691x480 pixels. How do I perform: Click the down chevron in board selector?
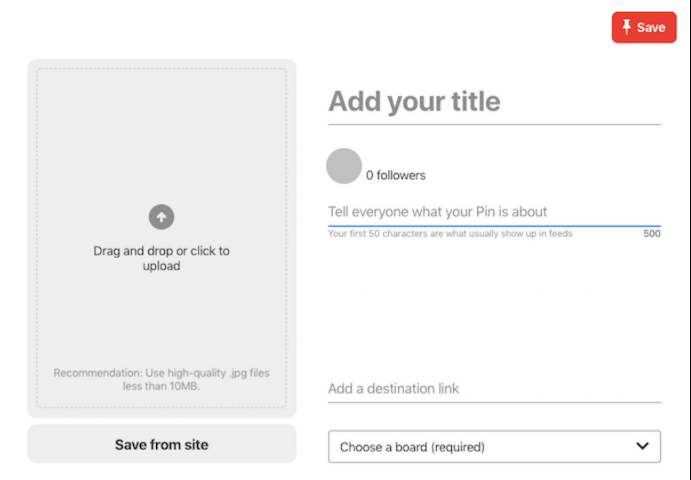coord(643,446)
